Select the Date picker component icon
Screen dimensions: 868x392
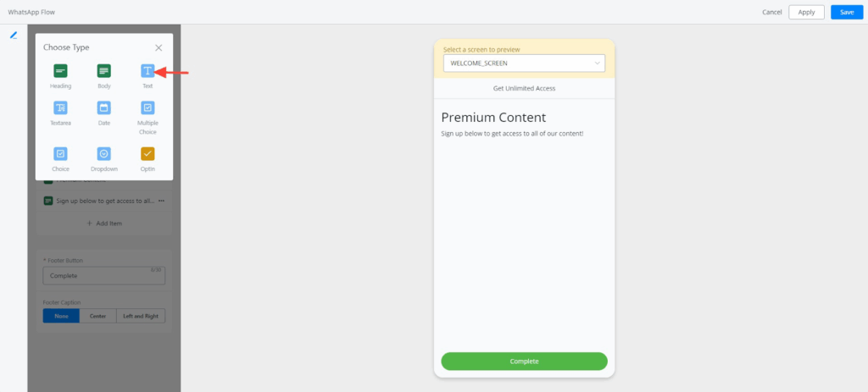pos(103,108)
